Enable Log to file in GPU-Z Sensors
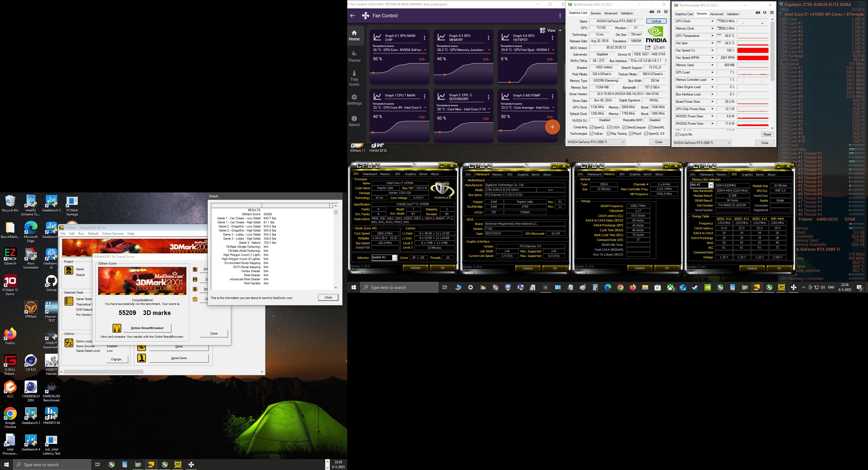 [x=677, y=134]
